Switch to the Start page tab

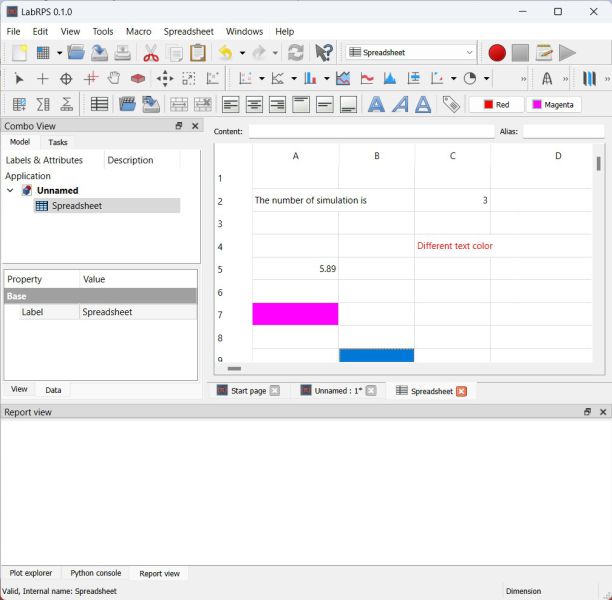tap(248, 391)
